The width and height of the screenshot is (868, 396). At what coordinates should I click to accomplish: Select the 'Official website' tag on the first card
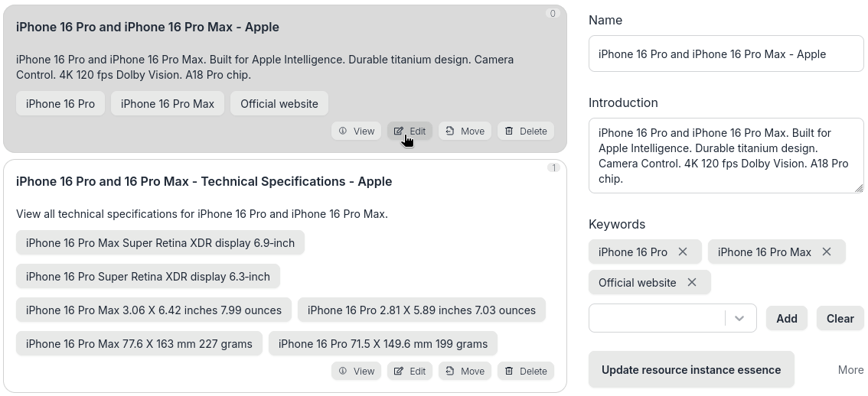pyautogui.click(x=279, y=104)
